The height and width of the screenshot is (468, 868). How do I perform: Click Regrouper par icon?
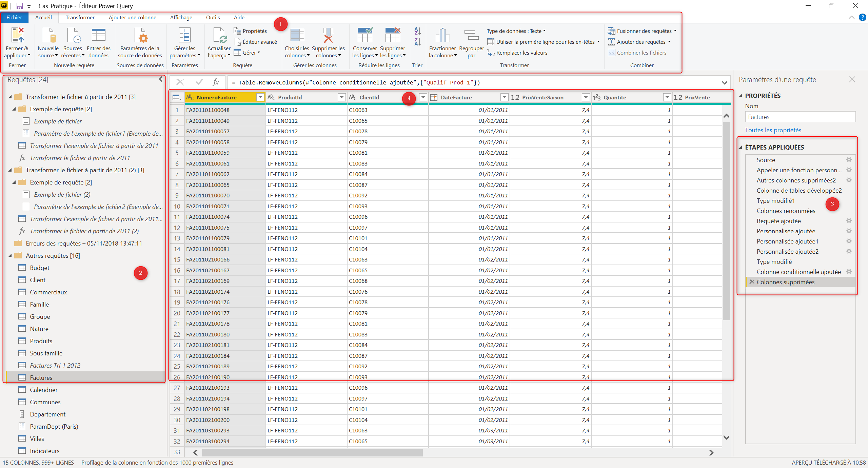tap(471, 35)
